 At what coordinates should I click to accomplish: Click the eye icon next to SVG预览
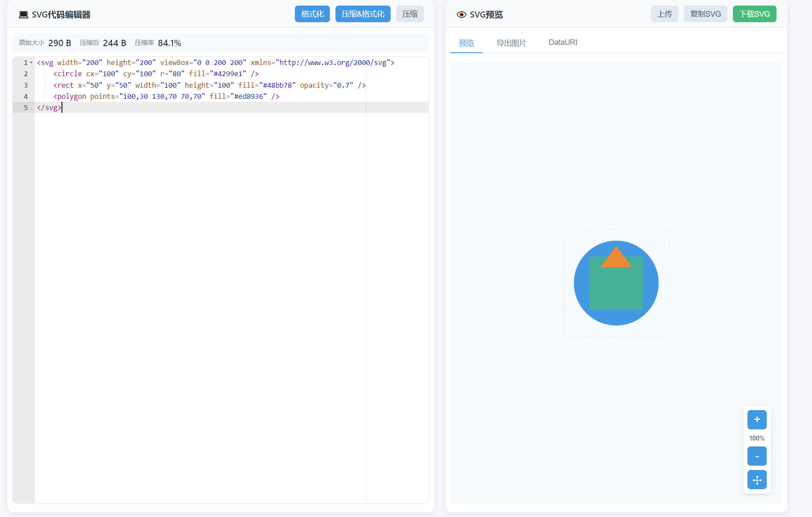(461, 14)
